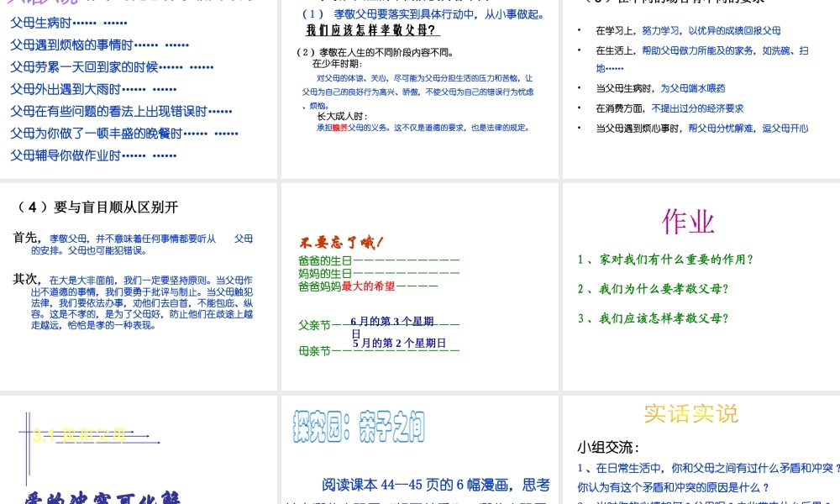Click the line 父母遇到烦恼的事情时
This screenshot has width=840, height=504.
100,45
